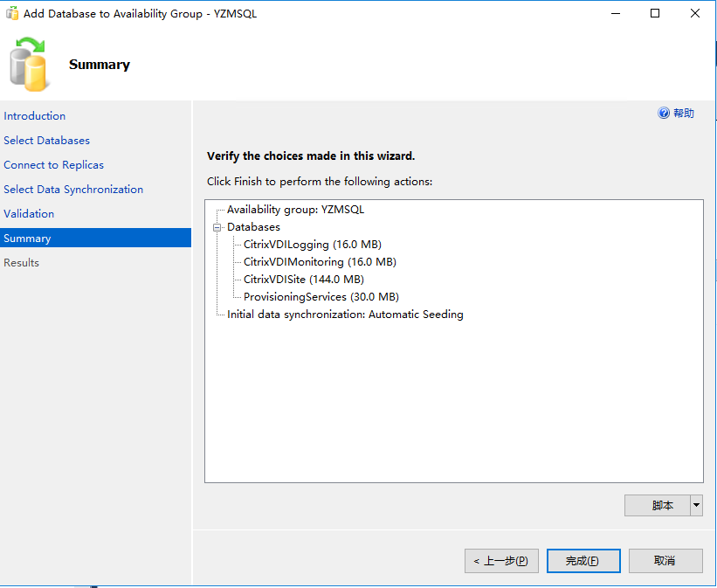Screen dimensions: 717x588
Task: Click the title bar application icon
Action: [12, 14]
